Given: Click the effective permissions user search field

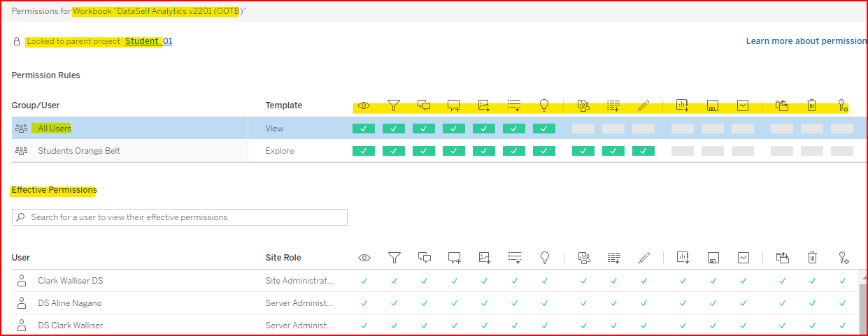Looking at the screenshot, I should tap(180, 217).
